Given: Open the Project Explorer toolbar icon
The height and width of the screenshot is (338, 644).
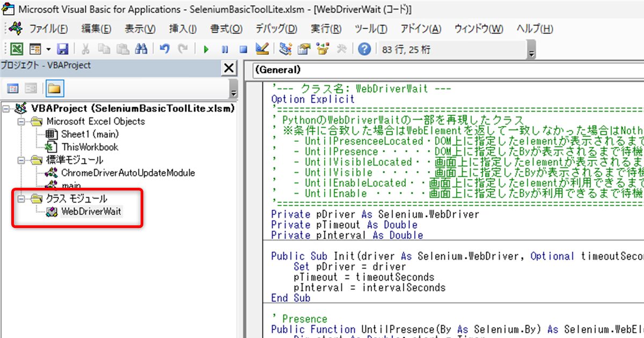Looking at the screenshot, I should click(x=286, y=49).
